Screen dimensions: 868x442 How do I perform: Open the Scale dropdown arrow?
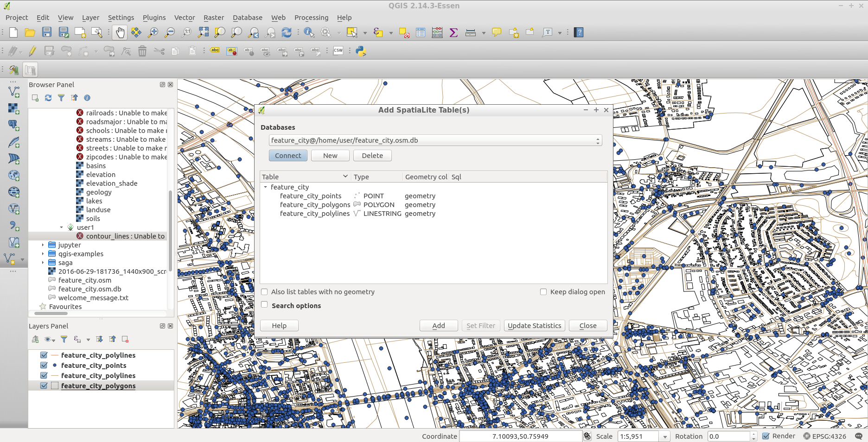click(665, 436)
